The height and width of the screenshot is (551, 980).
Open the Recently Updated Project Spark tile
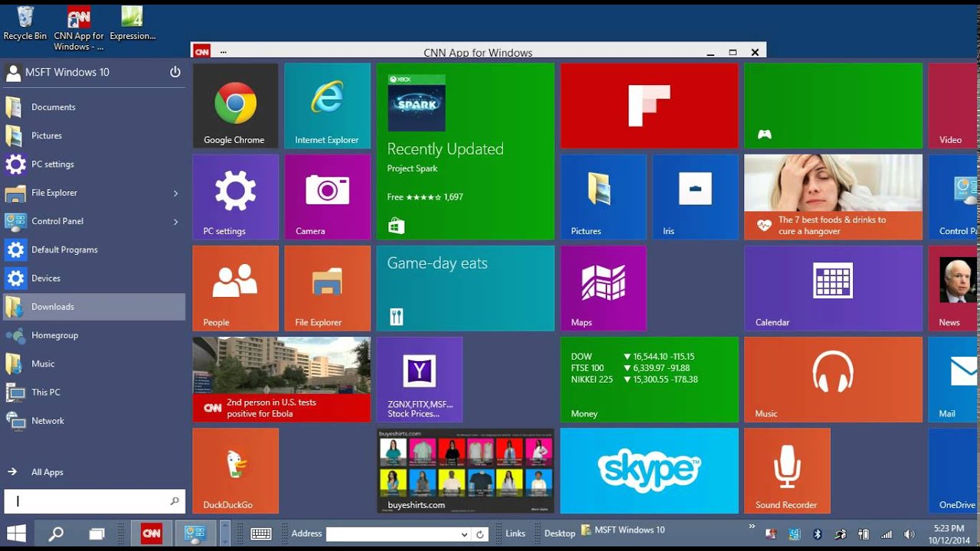[465, 152]
